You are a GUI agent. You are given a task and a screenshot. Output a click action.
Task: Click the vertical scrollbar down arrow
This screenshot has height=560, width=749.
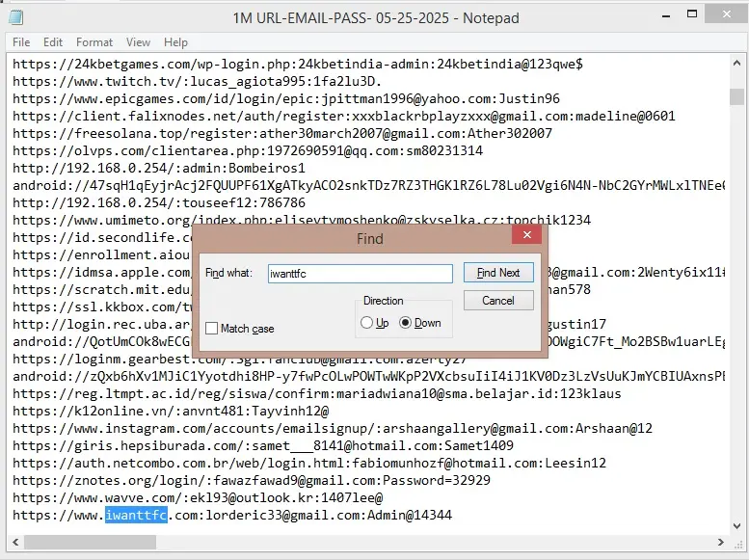[736, 526]
